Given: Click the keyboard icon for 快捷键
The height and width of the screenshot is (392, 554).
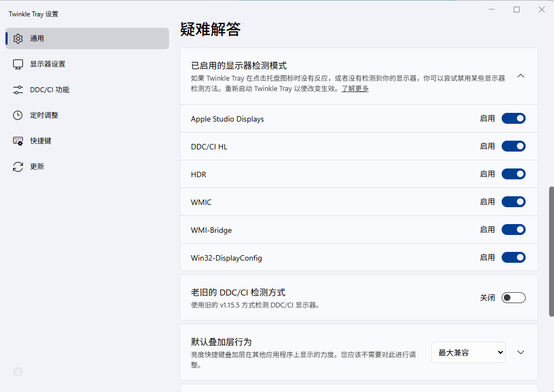Looking at the screenshot, I should pyautogui.click(x=18, y=141).
